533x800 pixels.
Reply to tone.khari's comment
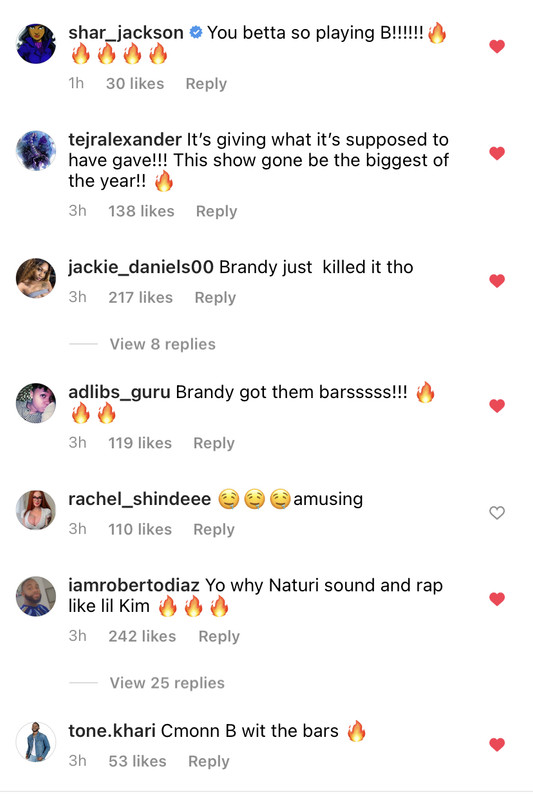click(x=209, y=761)
